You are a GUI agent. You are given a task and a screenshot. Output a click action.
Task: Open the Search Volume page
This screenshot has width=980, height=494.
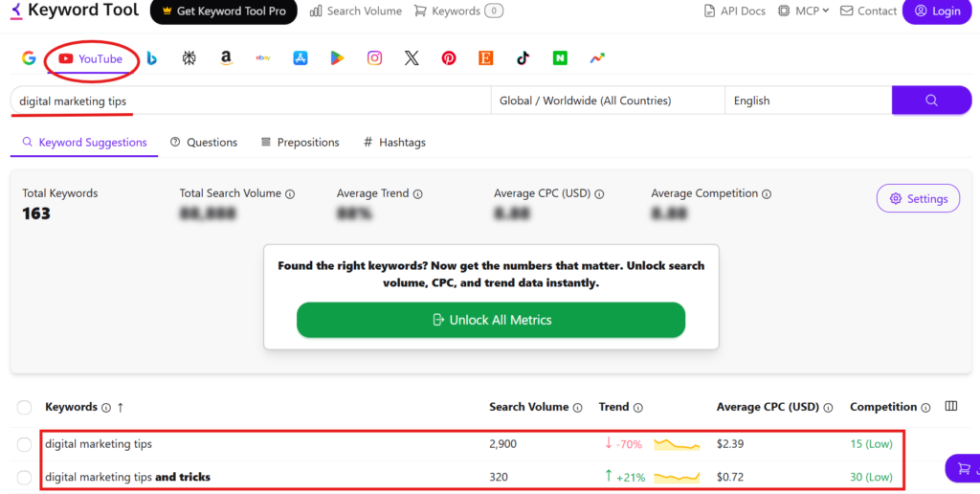point(356,11)
